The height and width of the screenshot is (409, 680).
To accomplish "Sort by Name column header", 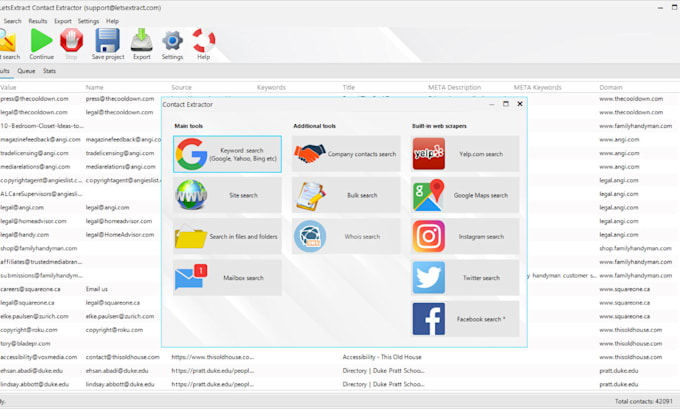I will click(x=95, y=87).
